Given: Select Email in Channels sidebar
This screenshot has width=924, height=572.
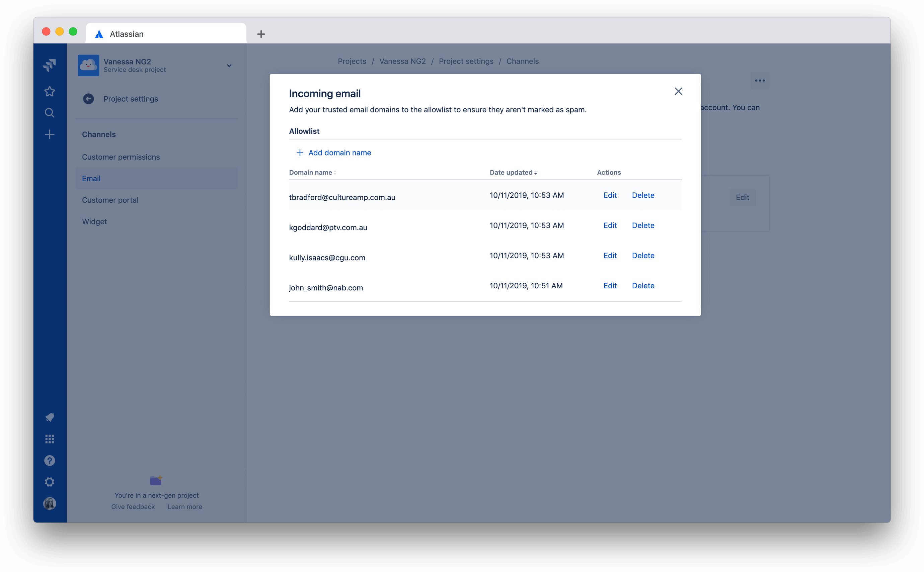Looking at the screenshot, I should coord(157,179).
